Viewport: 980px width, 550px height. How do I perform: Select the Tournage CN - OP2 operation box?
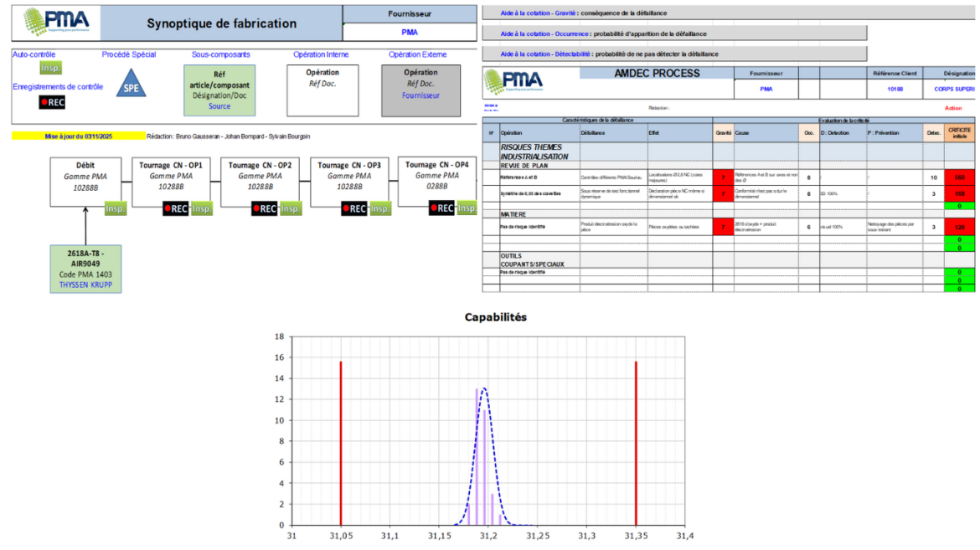tap(261, 176)
